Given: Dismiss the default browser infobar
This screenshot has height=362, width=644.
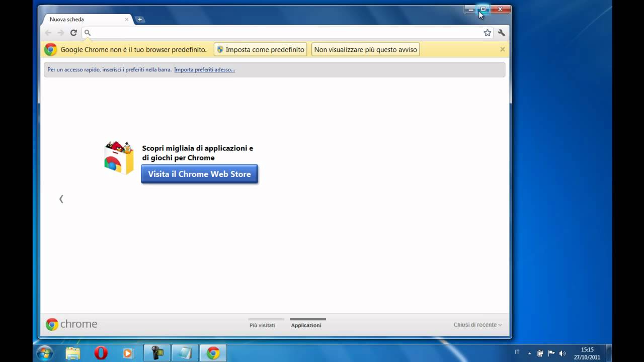Looking at the screenshot, I should (x=502, y=49).
